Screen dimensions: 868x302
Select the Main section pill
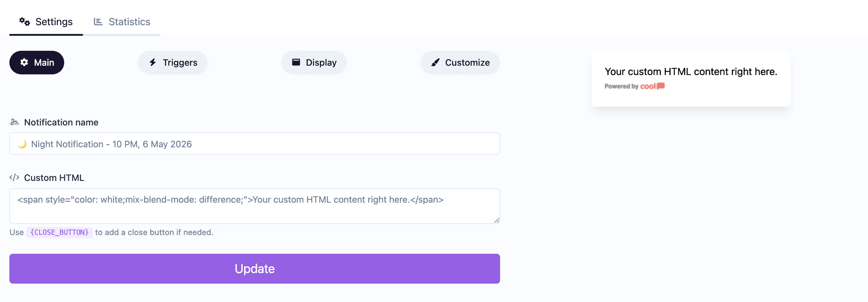click(x=37, y=63)
